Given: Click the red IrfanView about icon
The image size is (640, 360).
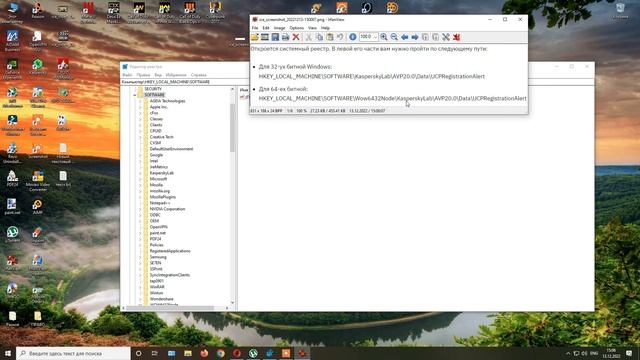Looking at the screenshot, I should click(x=456, y=37).
